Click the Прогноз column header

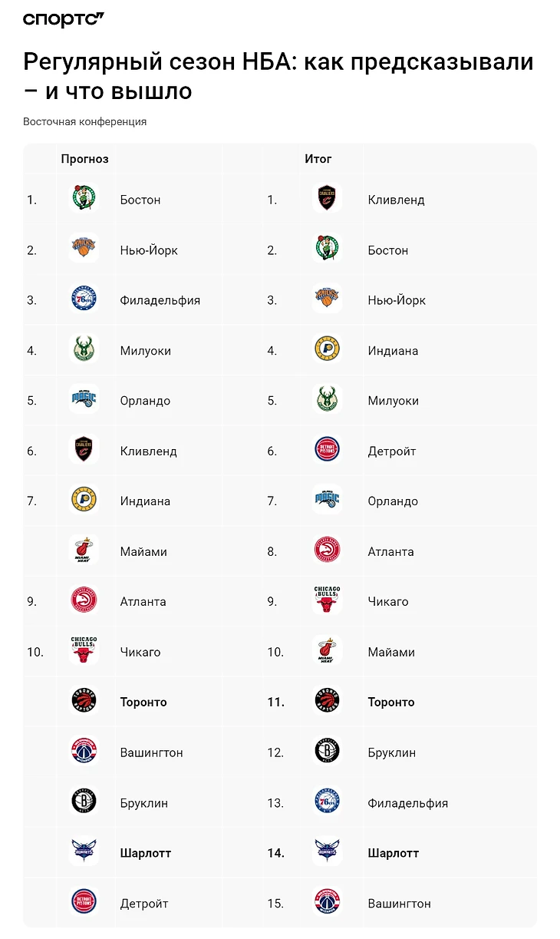(85, 159)
